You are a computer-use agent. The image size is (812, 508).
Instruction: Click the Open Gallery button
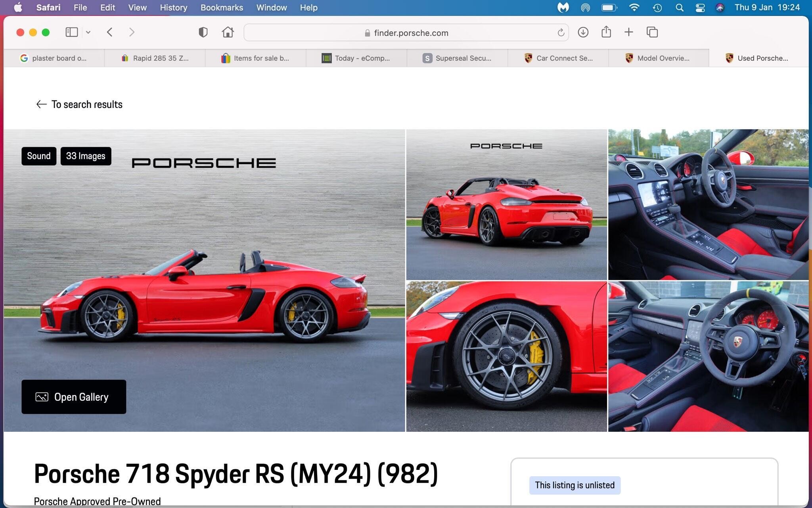click(x=74, y=397)
